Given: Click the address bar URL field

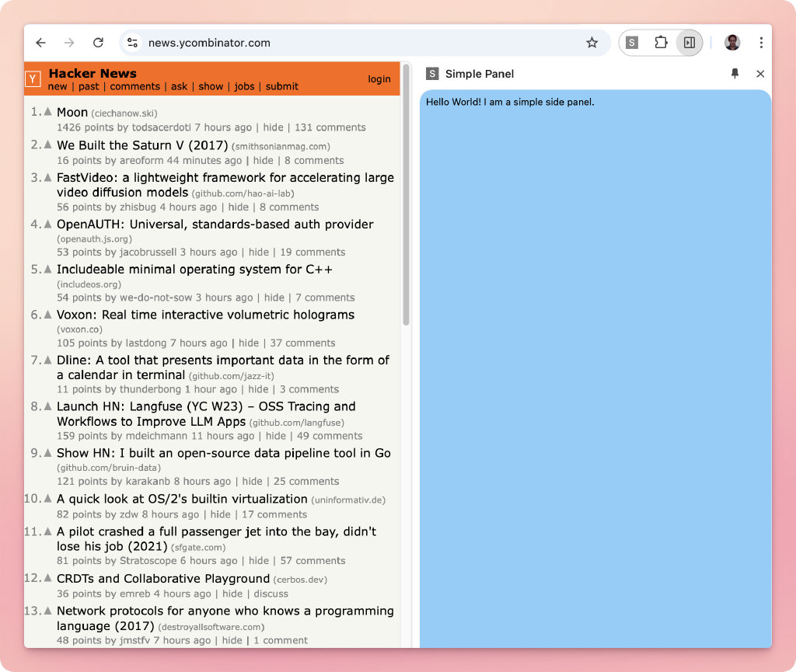Looking at the screenshot, I should [x=350, y=43].
